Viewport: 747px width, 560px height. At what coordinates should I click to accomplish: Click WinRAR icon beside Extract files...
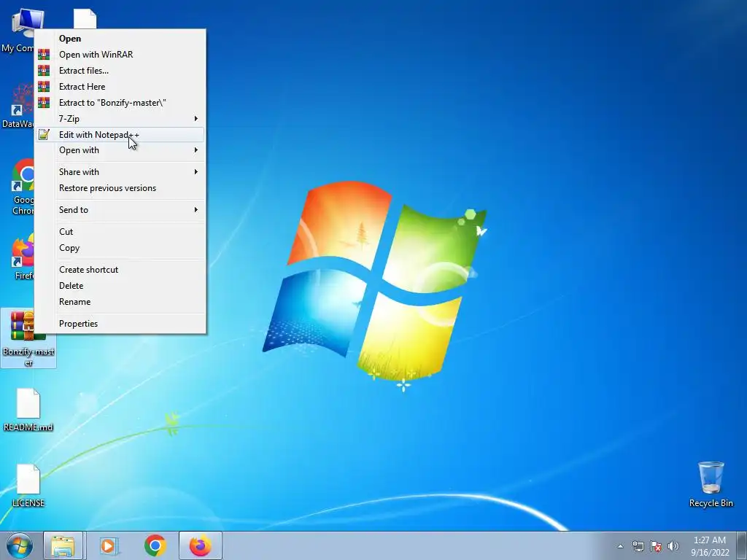tap(44, 71)
